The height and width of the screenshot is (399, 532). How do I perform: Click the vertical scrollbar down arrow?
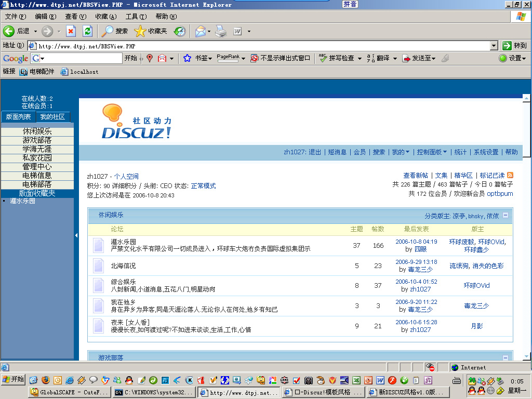(526, 356)
